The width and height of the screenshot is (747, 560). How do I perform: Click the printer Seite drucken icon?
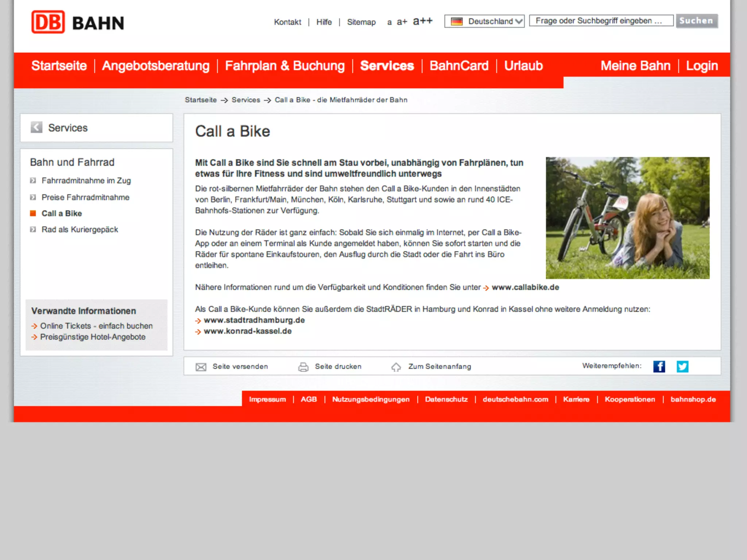tap(303, 367)
